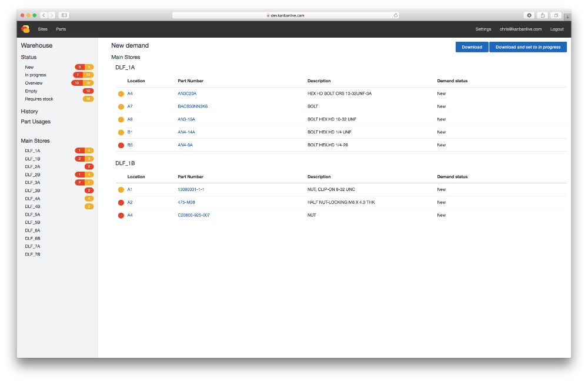Open a new tab with the plus button
This screenshot has height=382, width=588.
point(567,16)
